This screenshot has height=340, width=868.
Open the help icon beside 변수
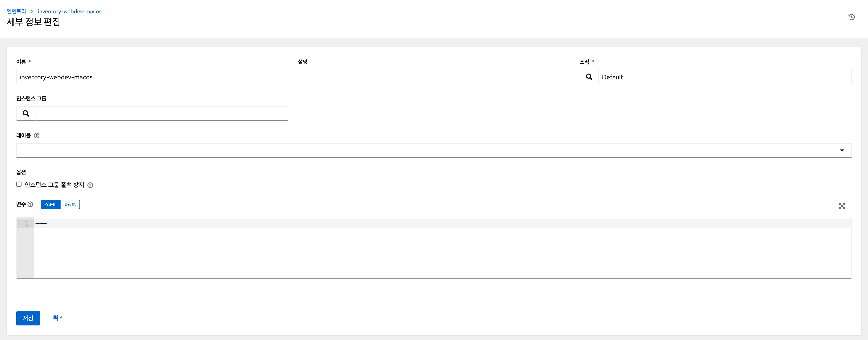(x=30, y=204)
